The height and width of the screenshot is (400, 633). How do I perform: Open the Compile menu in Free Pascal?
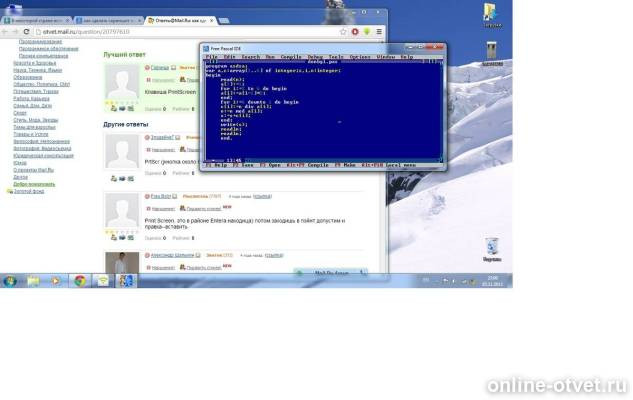click(291, 57)
